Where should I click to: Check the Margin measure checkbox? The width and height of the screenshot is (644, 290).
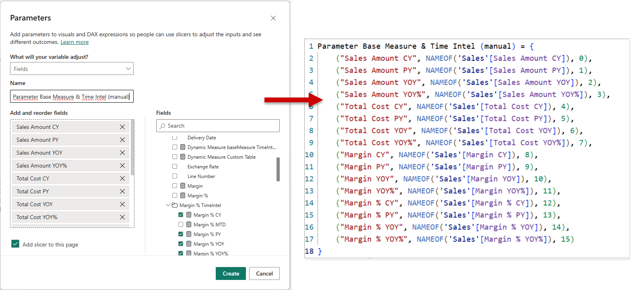[x=175, y=186]
